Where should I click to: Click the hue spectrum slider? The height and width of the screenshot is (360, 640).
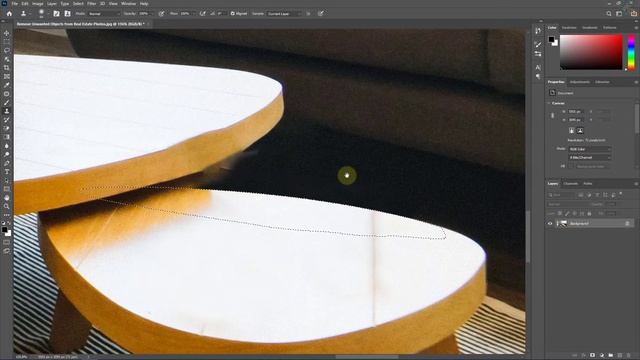(x=631, y=52)
